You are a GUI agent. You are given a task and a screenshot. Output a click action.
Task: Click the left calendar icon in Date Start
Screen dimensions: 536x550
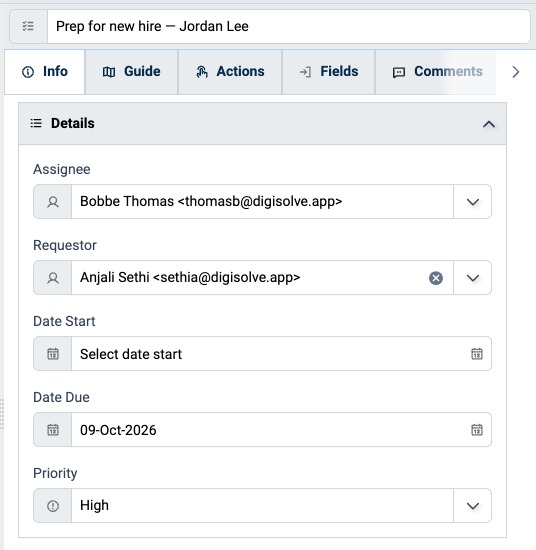(53, 354)
